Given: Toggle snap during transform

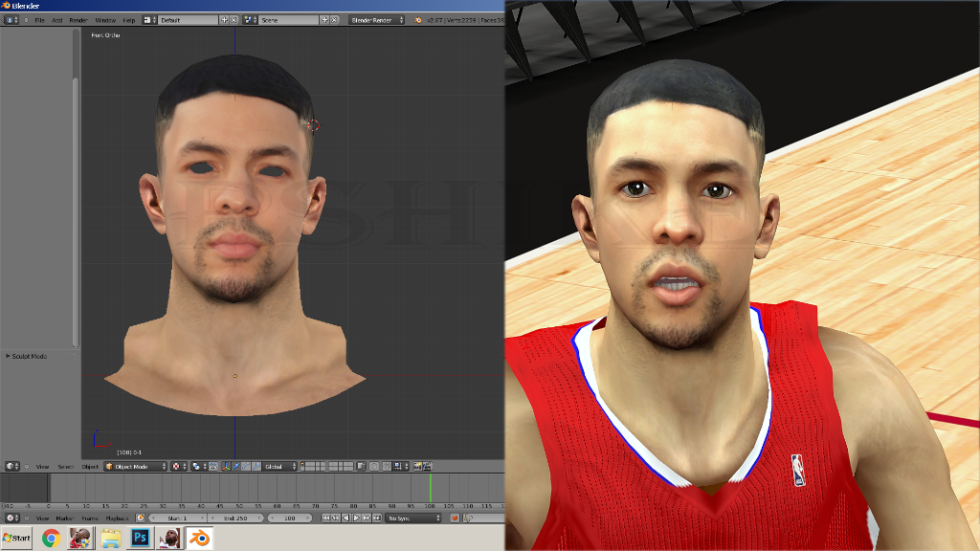Looking at the screenshot, I should click(387, 466).
